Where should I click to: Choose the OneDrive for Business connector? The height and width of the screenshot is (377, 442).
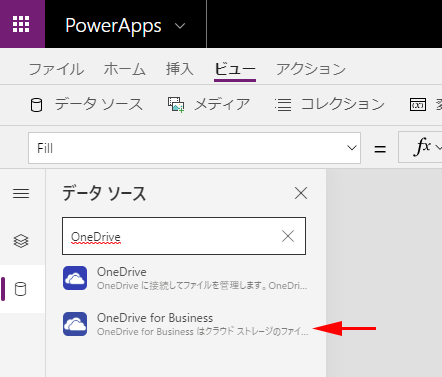coord(185,324)
